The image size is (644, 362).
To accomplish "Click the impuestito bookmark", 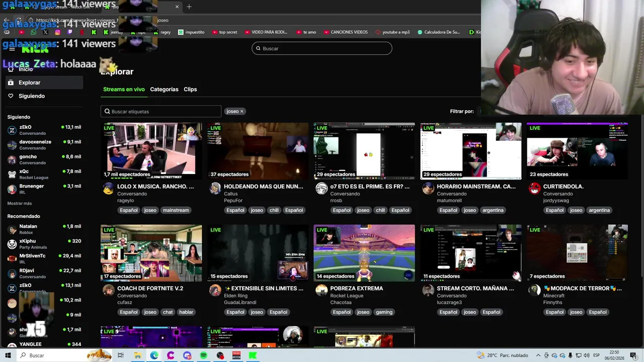I will [191, 32].
